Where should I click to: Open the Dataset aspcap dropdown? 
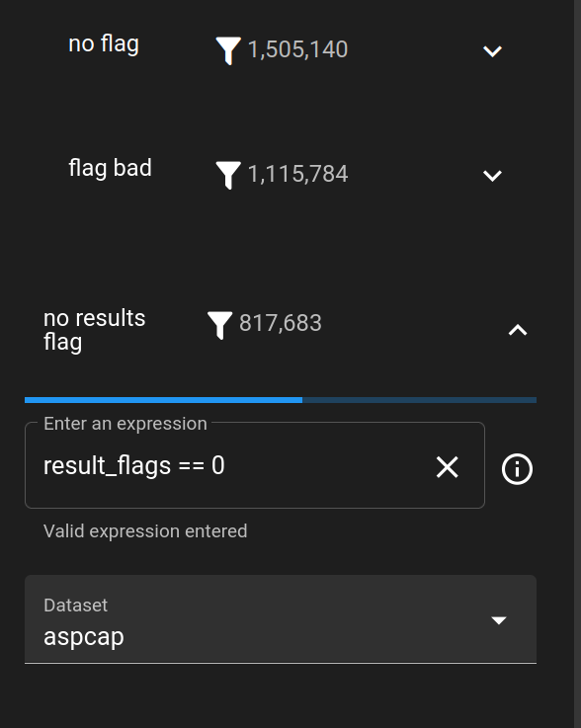(281, 619)
